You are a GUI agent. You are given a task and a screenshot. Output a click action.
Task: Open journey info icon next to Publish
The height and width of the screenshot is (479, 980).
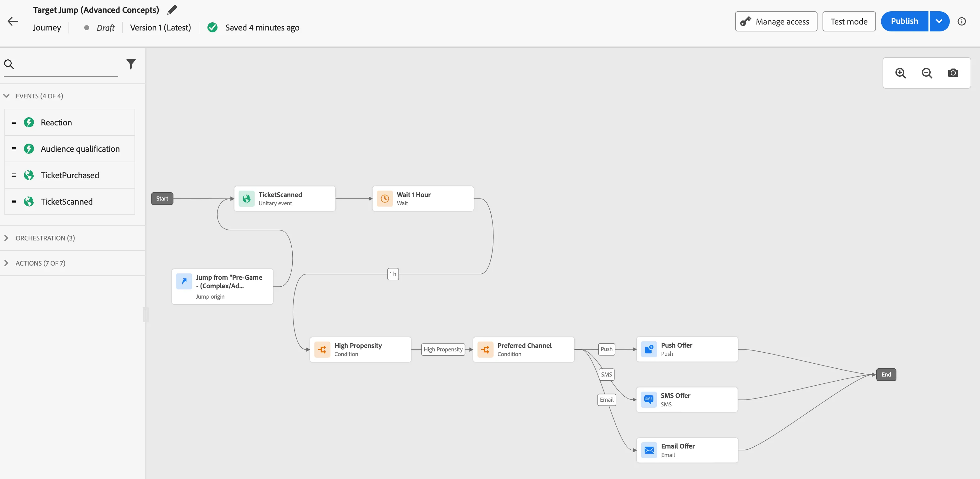[961, 21]
